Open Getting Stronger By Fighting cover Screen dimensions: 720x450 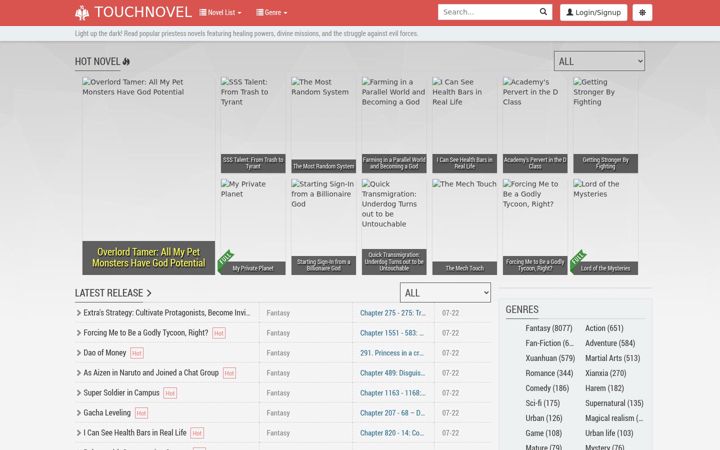[605, 125]
